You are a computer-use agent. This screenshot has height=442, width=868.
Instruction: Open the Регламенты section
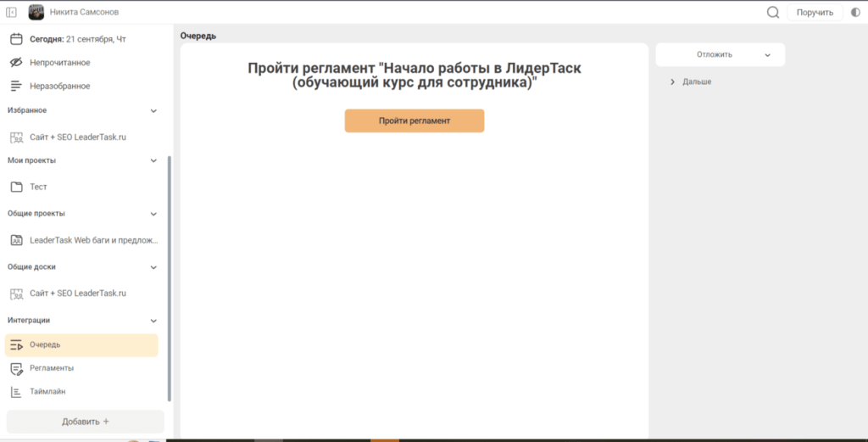52,368
